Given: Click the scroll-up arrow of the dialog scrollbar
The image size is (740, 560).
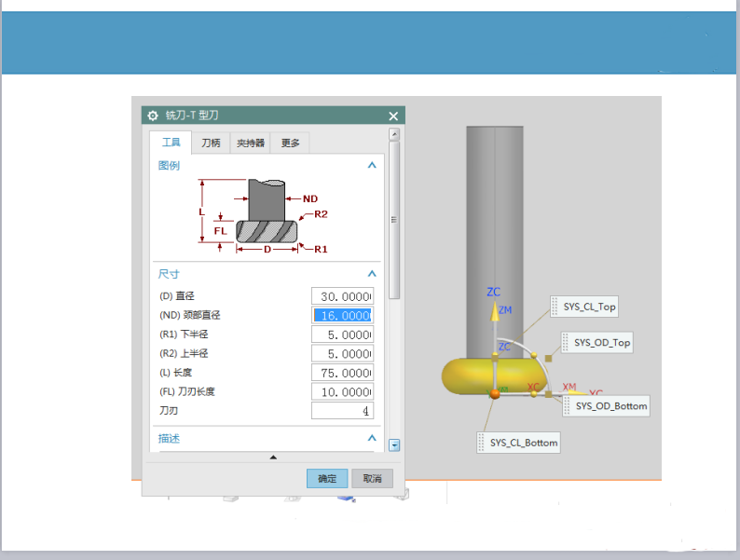Looking at the screenshot, I should 394,135.
